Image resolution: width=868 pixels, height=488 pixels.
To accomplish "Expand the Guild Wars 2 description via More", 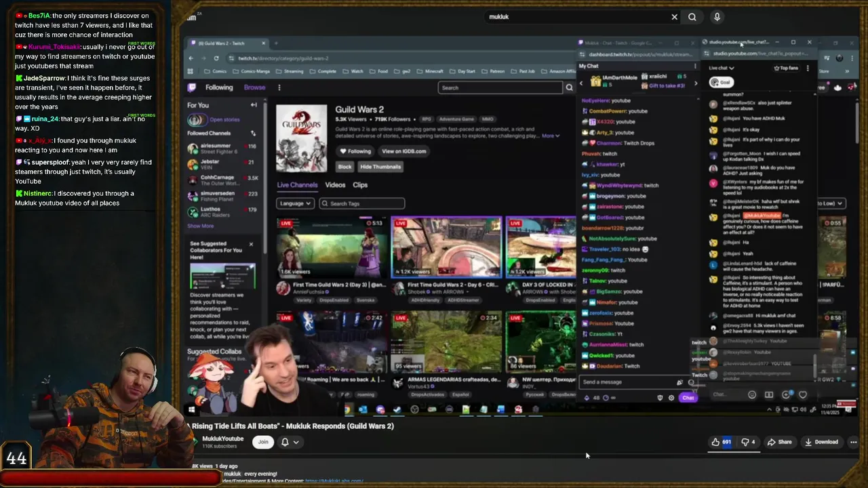I will click(x=550, y=136).
